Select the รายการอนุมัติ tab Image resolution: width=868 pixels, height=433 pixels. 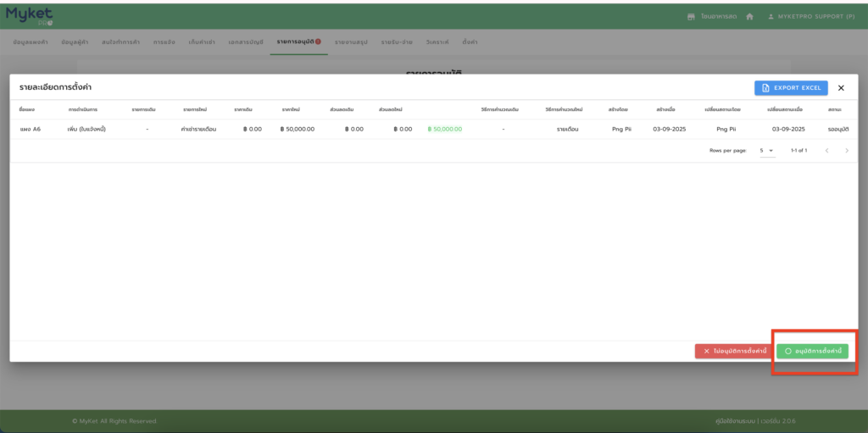pos(299,42)
